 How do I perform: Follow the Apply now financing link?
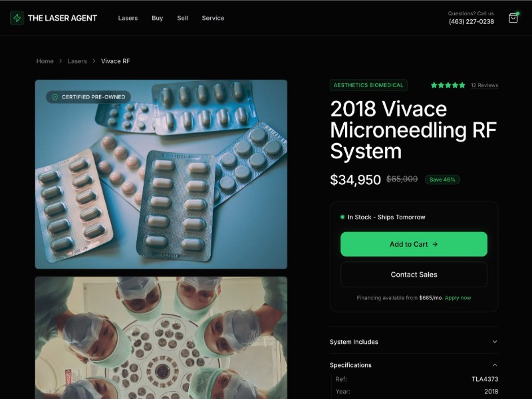(x=458, y=298)
